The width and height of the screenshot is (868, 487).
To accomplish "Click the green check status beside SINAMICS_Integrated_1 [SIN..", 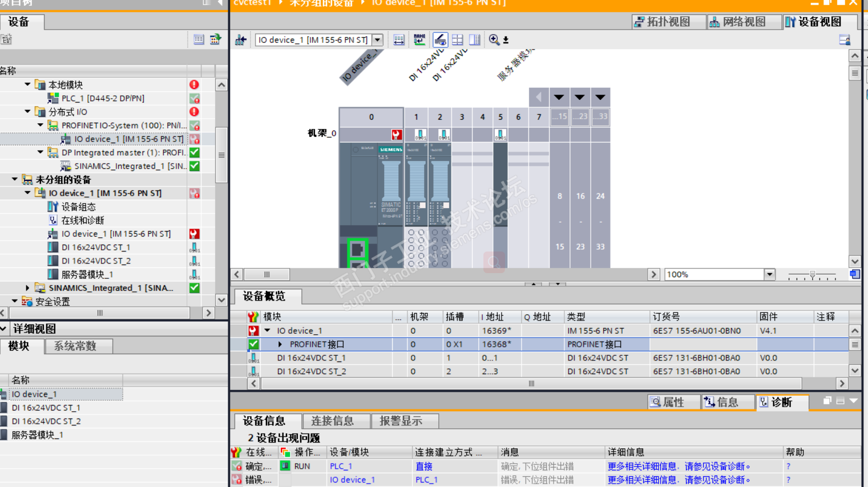I will [x=195, y=166].
